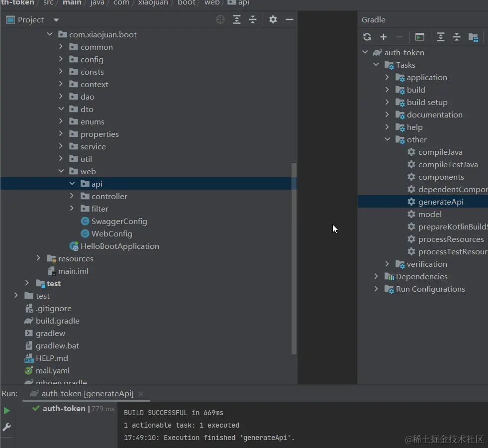The width and height of the screenshot is (488, 448).
Task: Reload all Gradle projects
Action: click(367, 37)
